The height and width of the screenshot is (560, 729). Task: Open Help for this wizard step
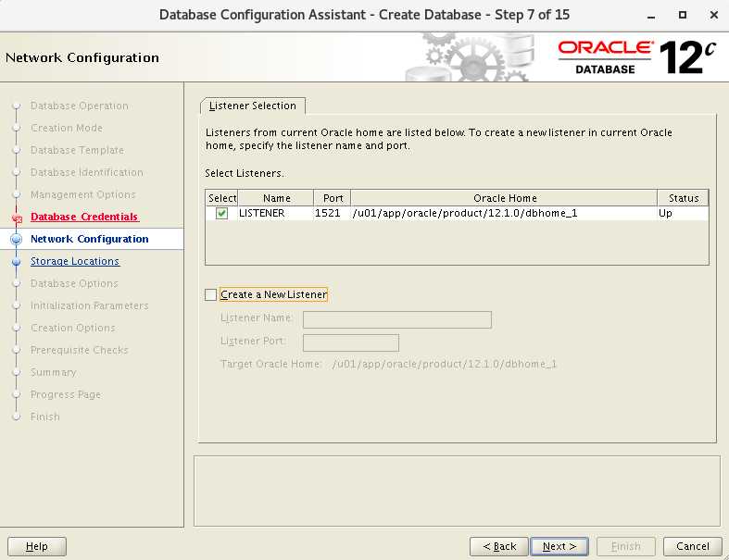tap(37, 546)
